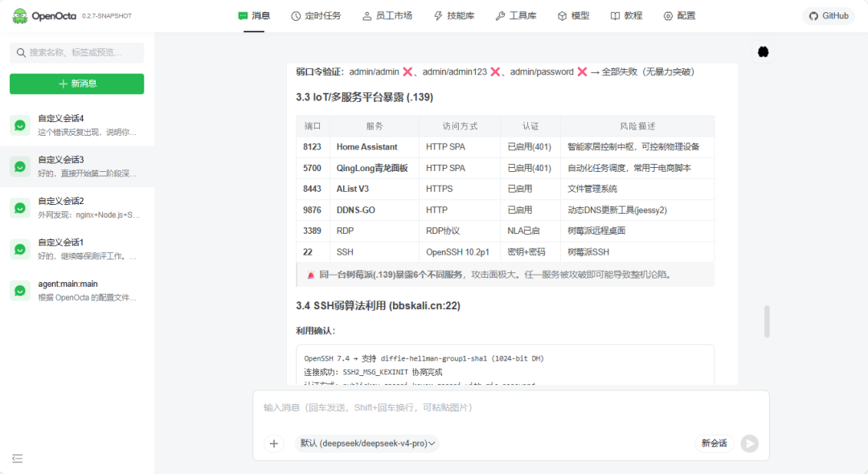
Task: Open the GitHub link button
Action: tap(829, 16)
